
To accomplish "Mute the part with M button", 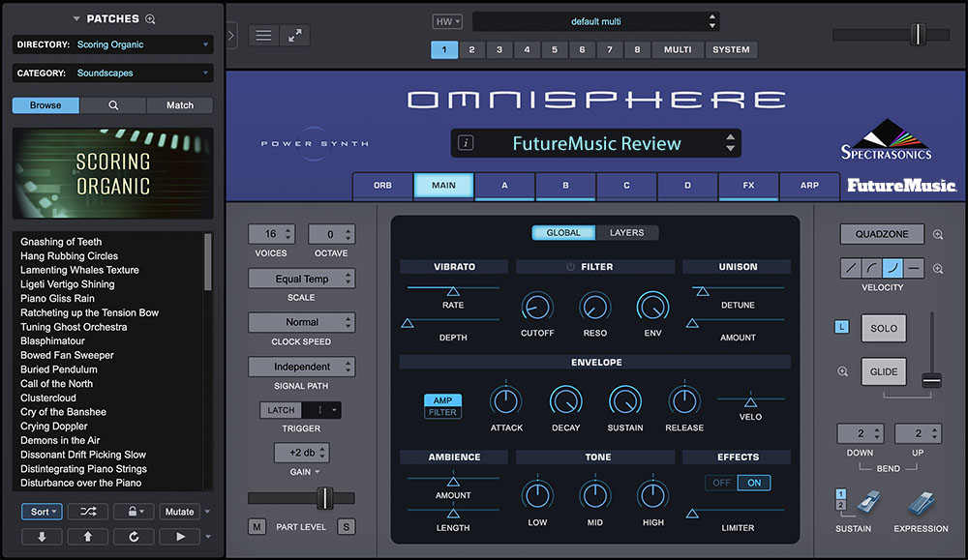I will click(257, 527).
